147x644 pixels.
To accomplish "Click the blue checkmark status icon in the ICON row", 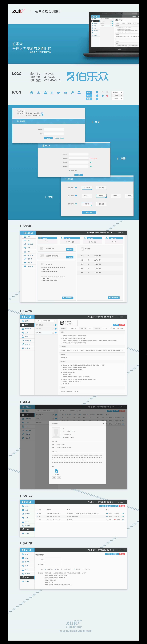I will (102, 96).
